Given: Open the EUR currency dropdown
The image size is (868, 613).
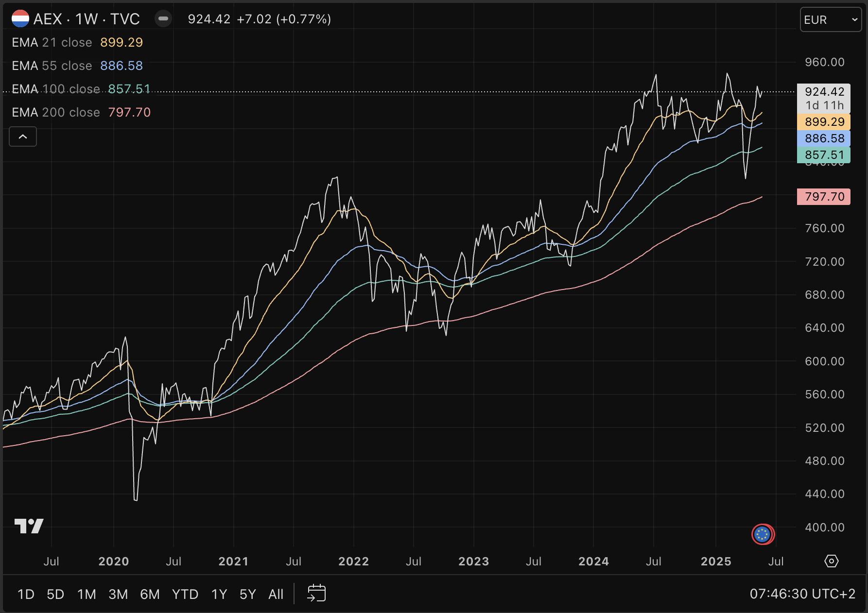Looking at the screenshot, I should (x=830, y=20).
